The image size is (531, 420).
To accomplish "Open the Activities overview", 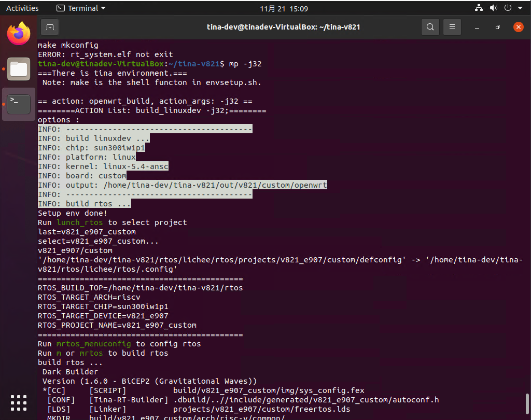I will click(x=22, y=8).
